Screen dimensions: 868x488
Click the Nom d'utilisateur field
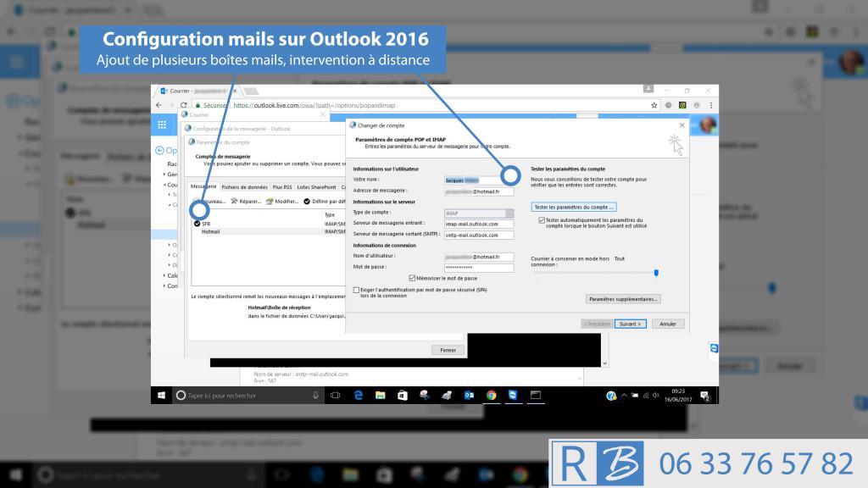(479, 257)
